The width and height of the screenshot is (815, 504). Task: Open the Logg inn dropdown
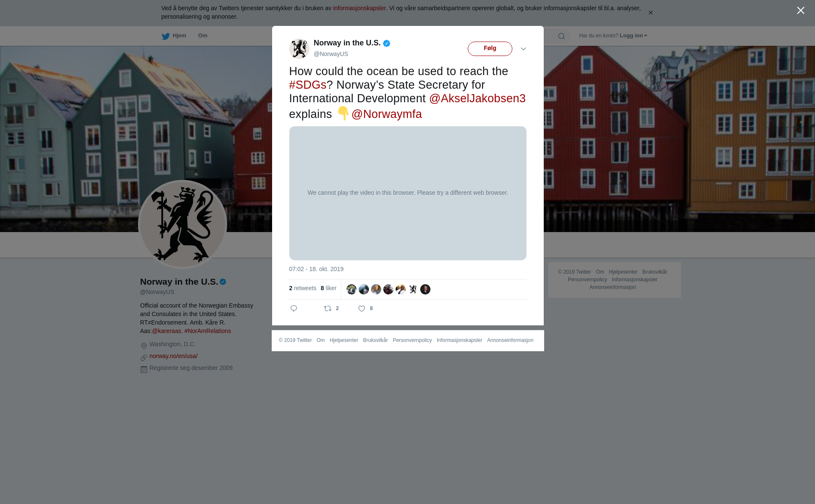(x=633, y=36)
